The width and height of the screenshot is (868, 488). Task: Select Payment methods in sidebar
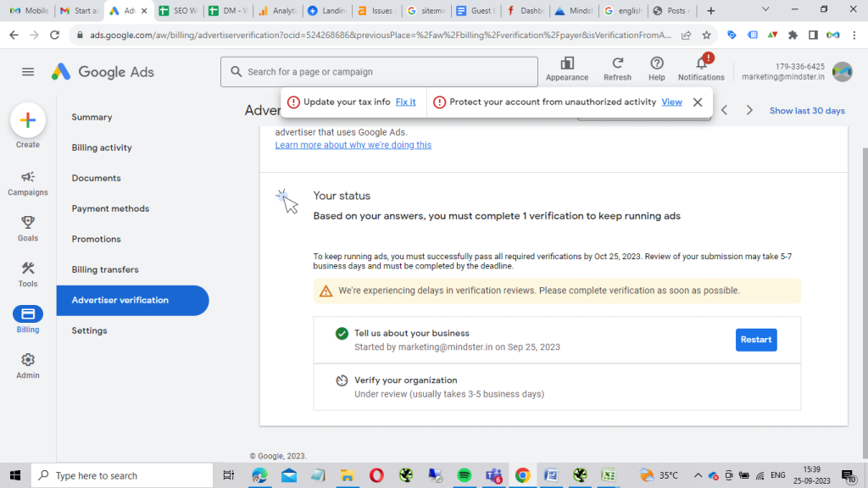[110, 208]
